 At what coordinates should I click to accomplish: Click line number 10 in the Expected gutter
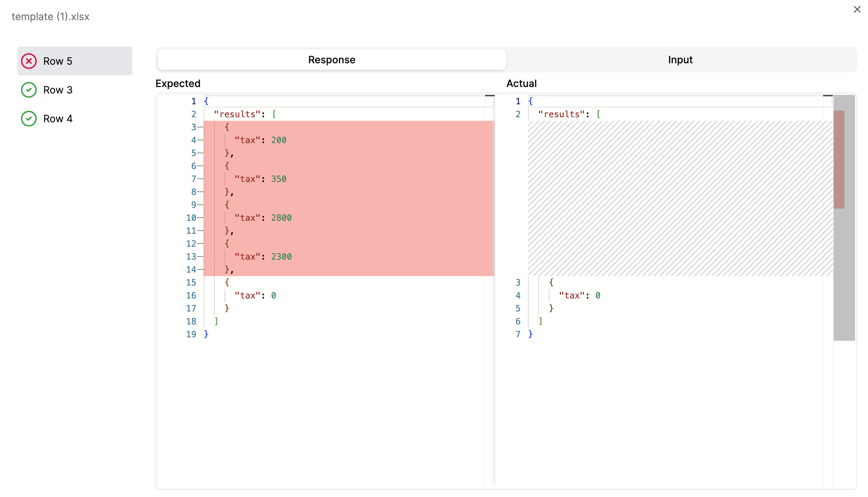coord(191,218)
